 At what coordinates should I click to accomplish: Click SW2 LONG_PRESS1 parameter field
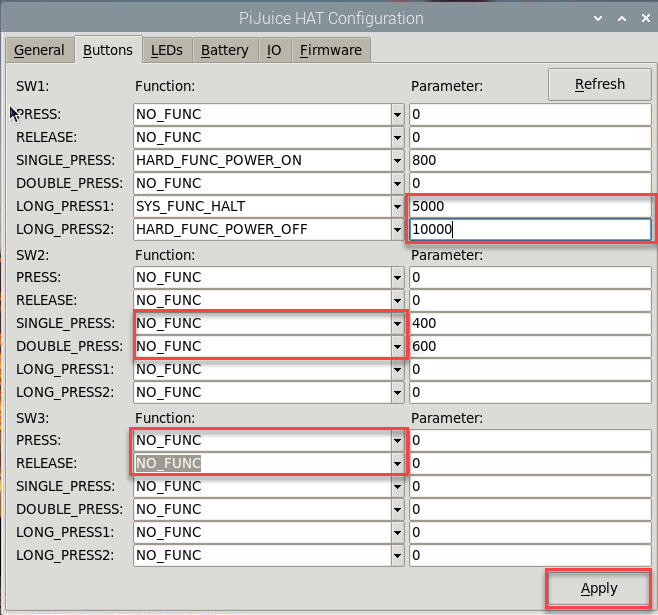(530, 370)
